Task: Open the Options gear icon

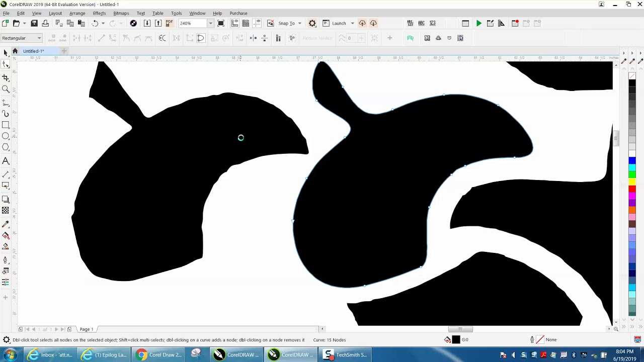Action: pyautogui.click(x=312, y=23)
